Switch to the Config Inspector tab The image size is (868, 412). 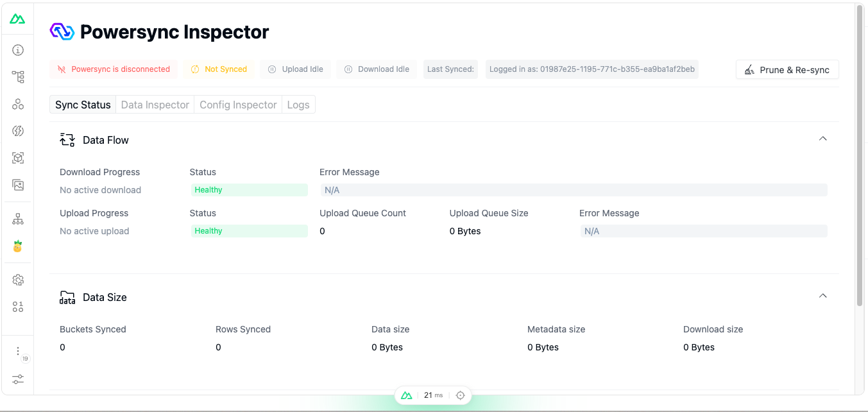tap(238, 105)
